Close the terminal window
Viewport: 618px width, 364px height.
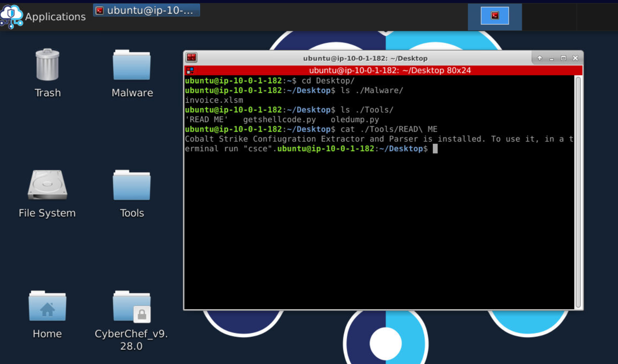(x=575, y=58)
